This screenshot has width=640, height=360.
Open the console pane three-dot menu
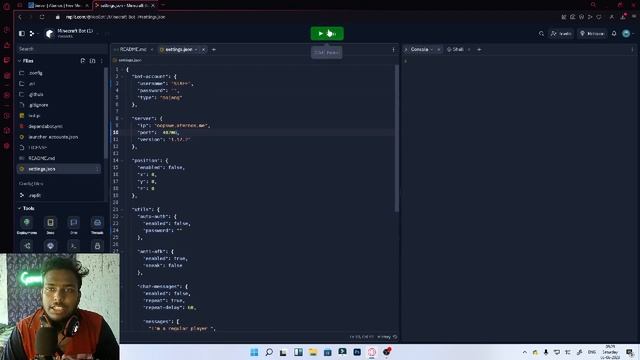click(633, 50)
